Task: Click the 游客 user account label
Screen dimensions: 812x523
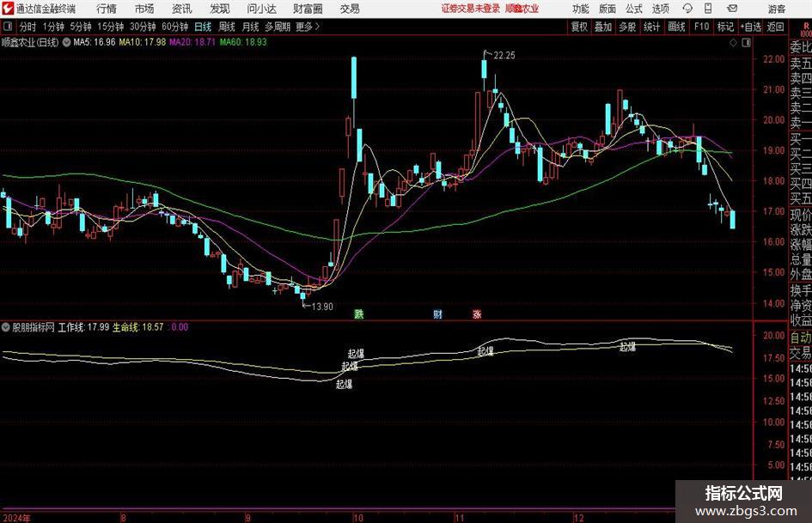Action: pyautogui.click(x=777, y=9)
